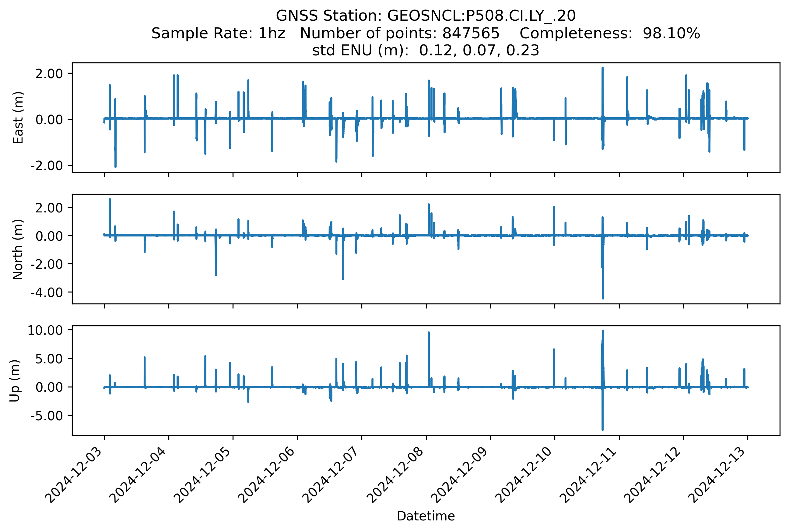Click the Sample Rate 1hz text
Viewport: 789px width, 532px height.
pos(218,33)
